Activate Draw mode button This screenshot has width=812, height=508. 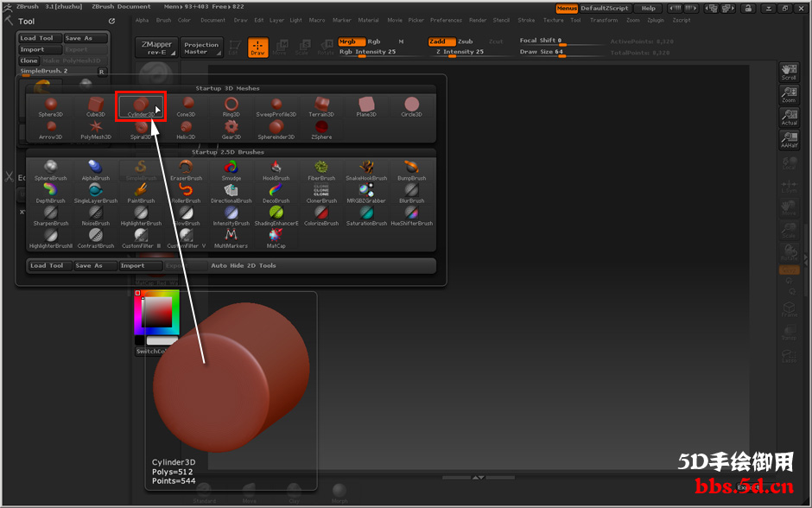[257, 48]
